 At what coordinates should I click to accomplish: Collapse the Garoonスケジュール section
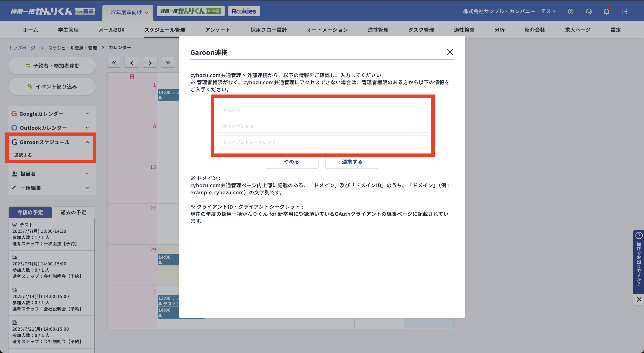(87, 142)
